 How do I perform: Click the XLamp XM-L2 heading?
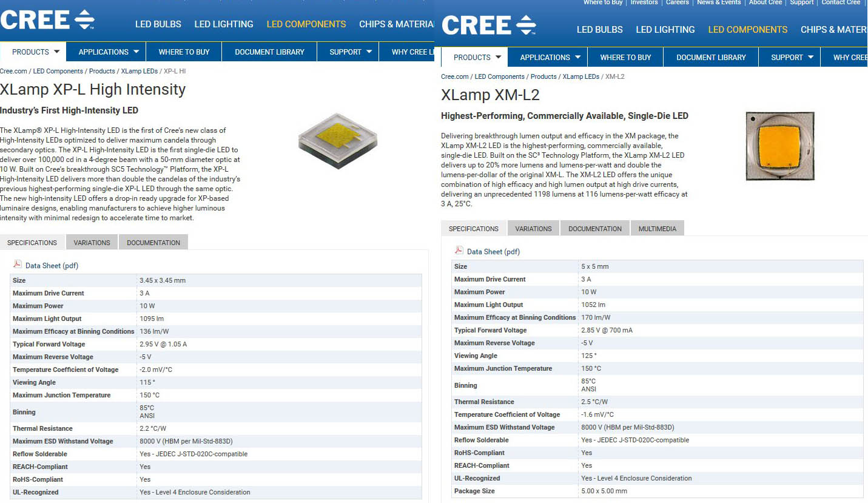click(490, 95)
